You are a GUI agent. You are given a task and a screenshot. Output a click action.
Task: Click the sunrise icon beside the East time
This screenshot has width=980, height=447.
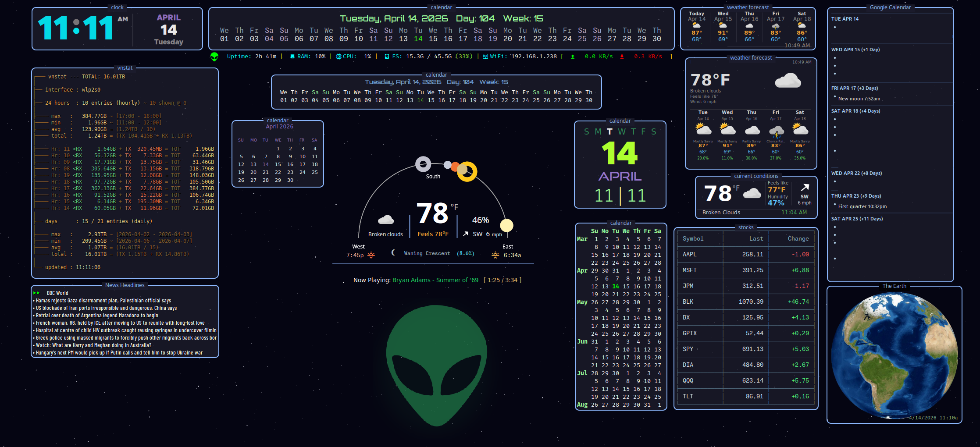pyautogui.click(x=495, y=254)
